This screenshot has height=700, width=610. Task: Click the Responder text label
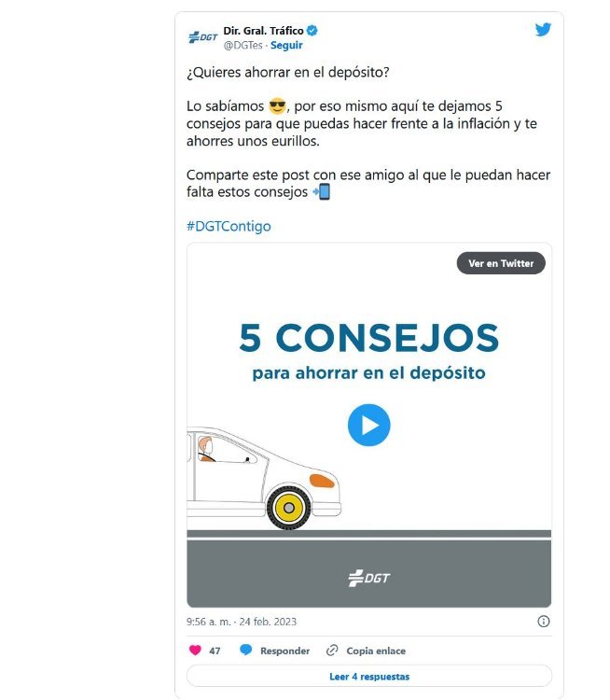coord(285,651)
